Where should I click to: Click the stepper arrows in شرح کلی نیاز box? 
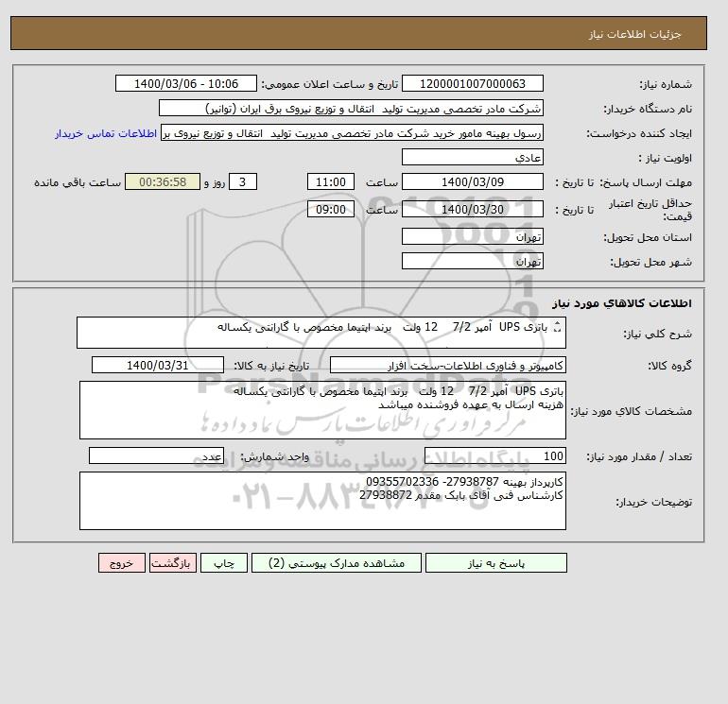pos(558,328)
